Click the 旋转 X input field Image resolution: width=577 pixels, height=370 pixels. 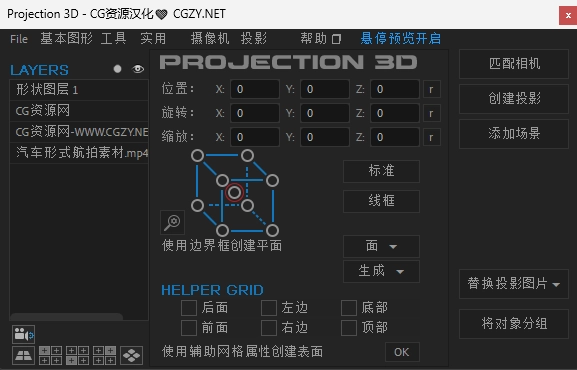(x=255, y=113)
